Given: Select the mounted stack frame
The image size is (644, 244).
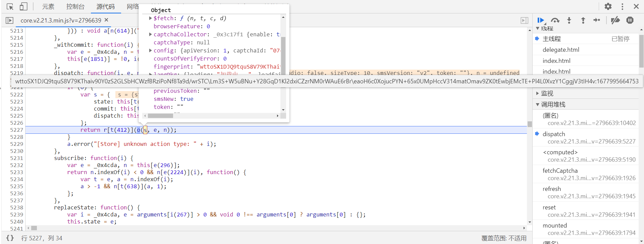Looking at the screenshot, I should [x=586, y=229].
